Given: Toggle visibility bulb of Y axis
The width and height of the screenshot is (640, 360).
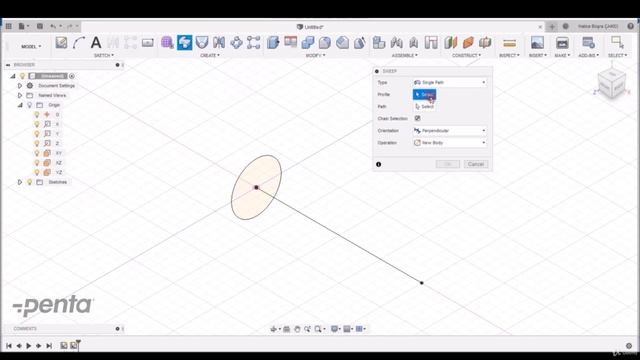Looking at the screenshot, I should click(37, 134).
